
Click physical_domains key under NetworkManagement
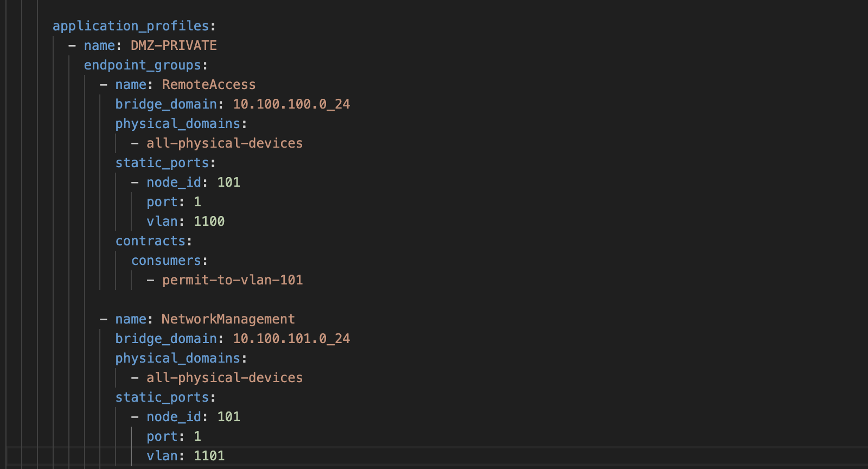coord(177,358)
